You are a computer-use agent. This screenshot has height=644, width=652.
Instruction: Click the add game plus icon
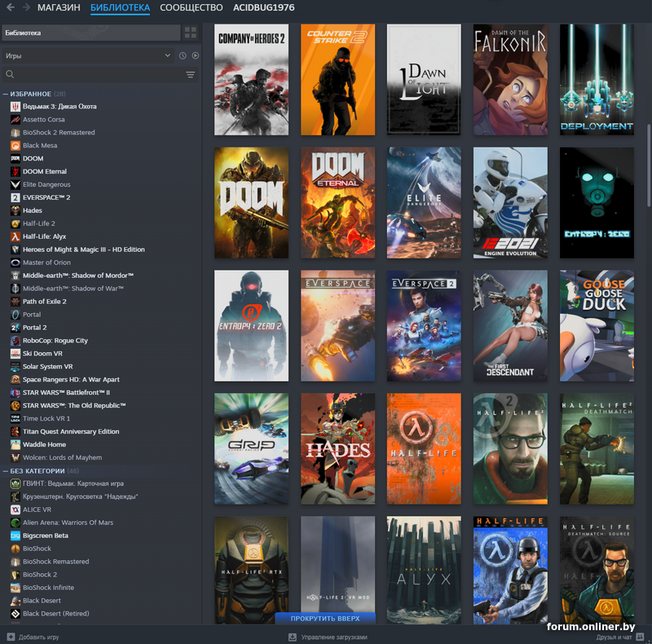pos(11,637)
